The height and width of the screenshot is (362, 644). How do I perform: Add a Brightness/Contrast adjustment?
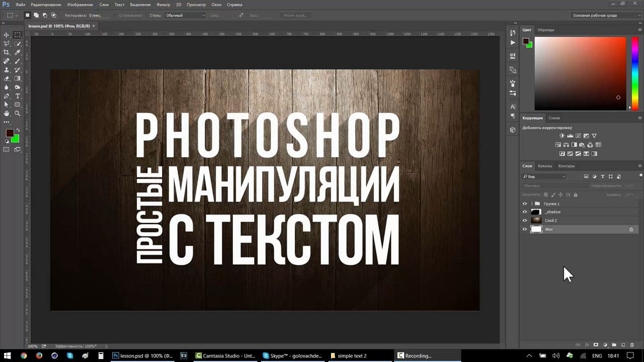click(x=562, y=136)
